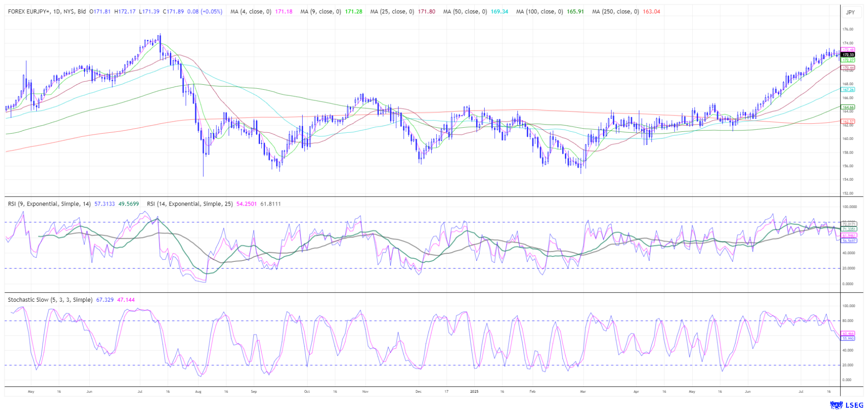Click the cyan 167.26 price axis tag
The width and height of the screenshot is (868, 410).
click(x=848, y=90)
